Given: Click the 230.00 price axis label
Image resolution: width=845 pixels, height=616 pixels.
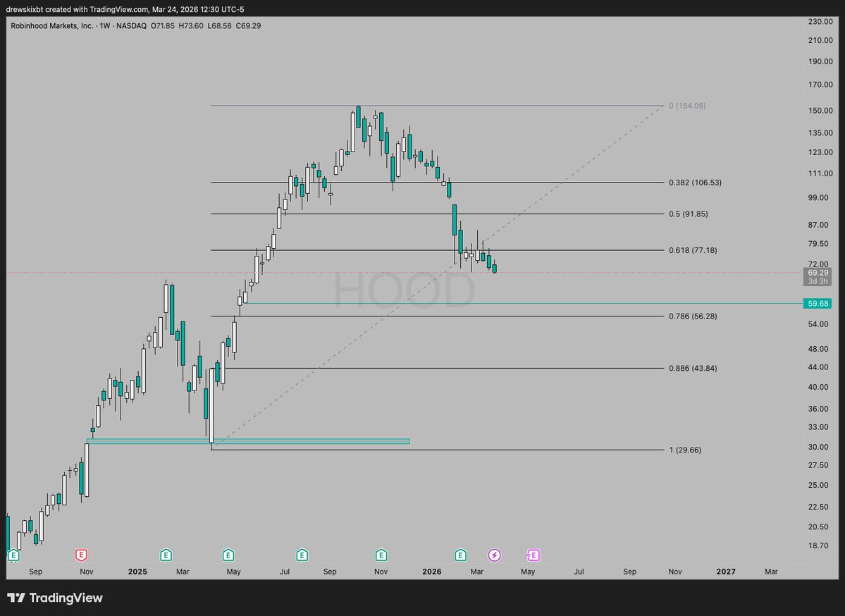Looking at the screenshot, I should [820, 22].
